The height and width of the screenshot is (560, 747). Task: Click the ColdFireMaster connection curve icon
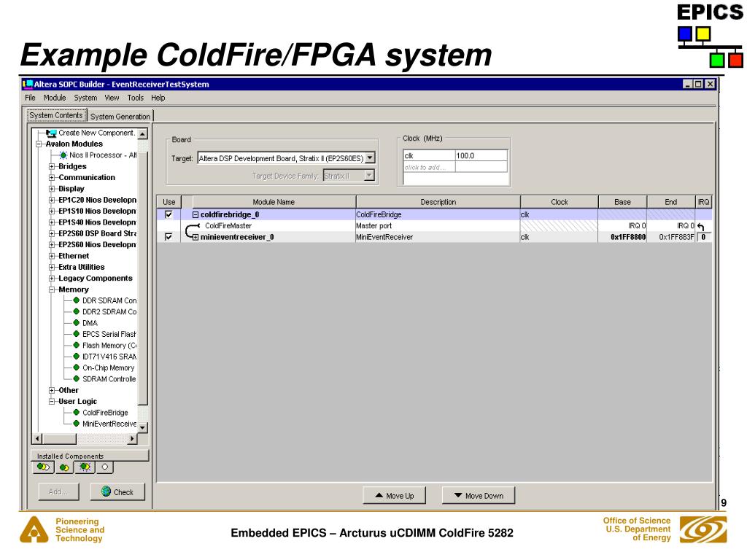(x=192, y=231)
